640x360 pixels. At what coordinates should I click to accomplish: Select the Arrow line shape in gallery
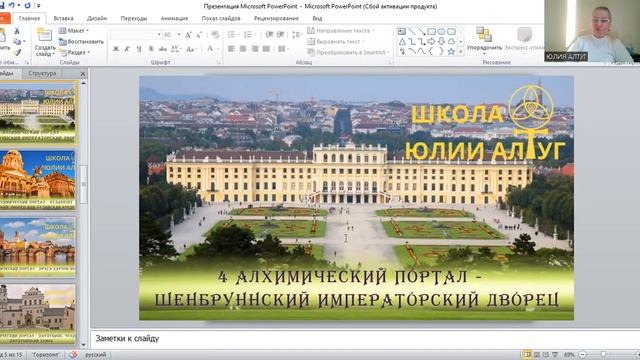422,31
